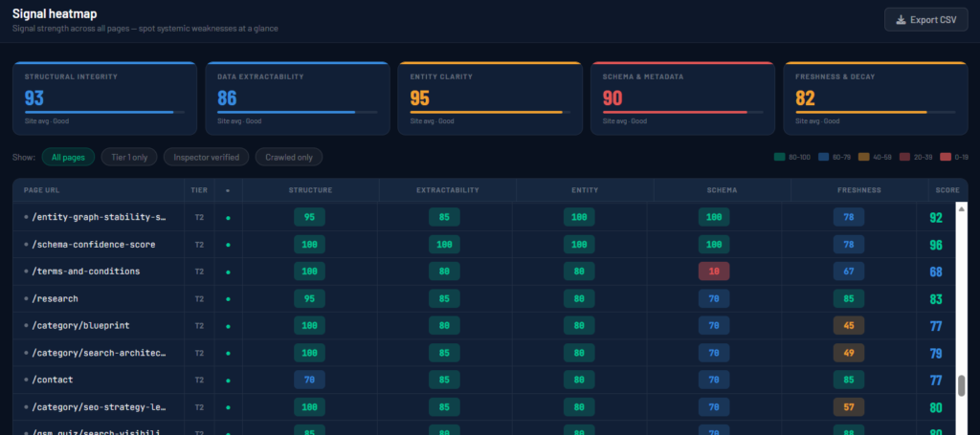Open the /research page row
Image resolution: width=980 pixels, height=435 pixels.
[x=484, y=299]
